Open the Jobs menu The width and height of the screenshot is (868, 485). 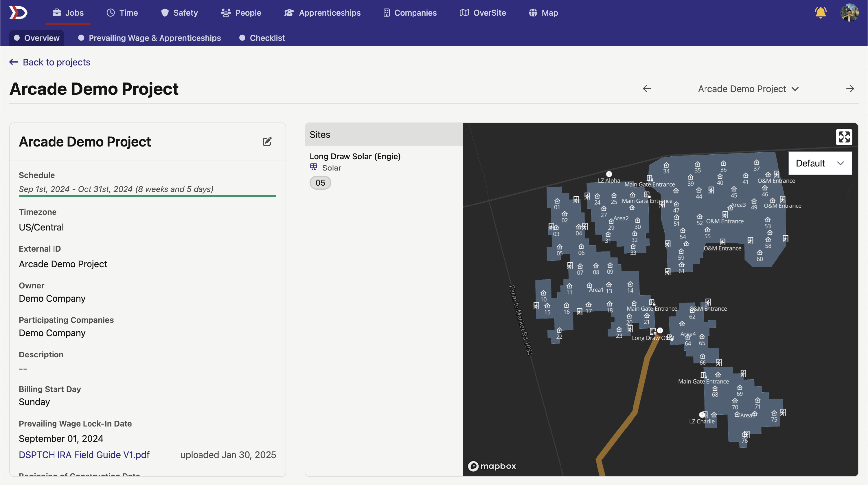coord(68,13)
